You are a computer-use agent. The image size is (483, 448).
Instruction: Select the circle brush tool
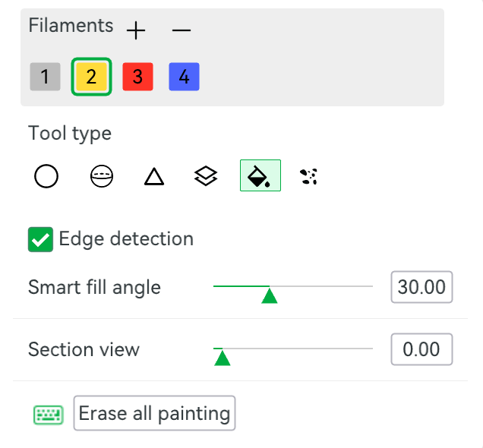tap(46, 176)
